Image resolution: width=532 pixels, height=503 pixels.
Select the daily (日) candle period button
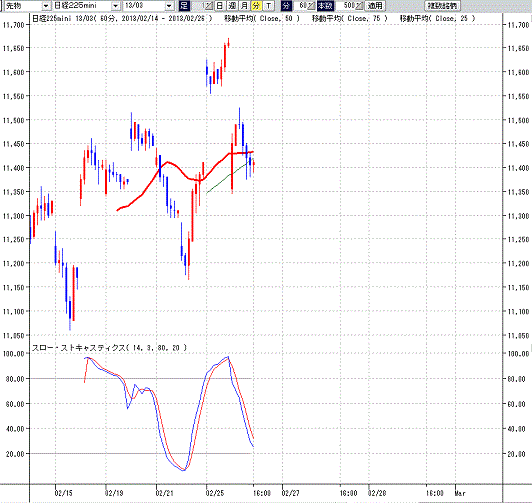tap(220, 5)
